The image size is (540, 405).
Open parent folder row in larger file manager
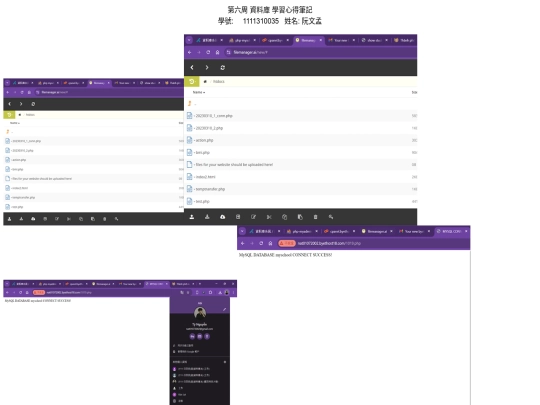(300, 104)
